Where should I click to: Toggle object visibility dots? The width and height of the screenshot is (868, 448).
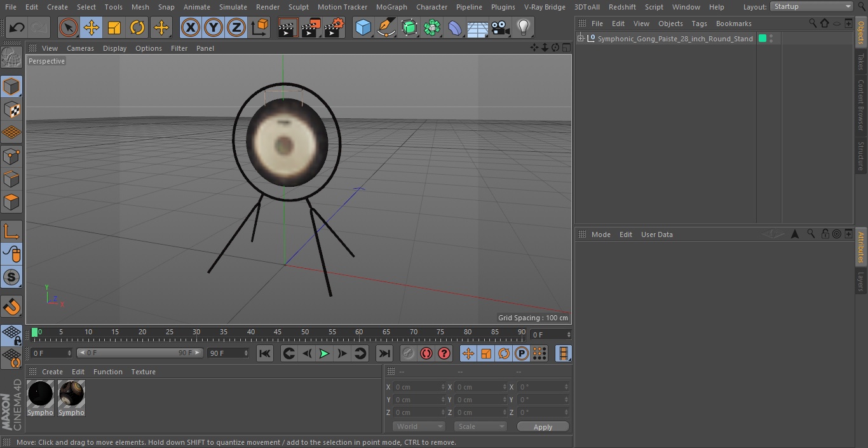[771, 38]
